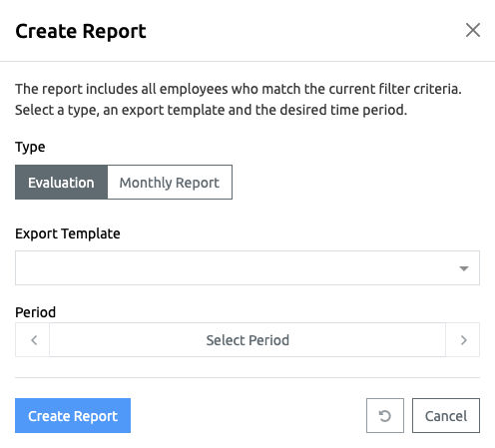This screenshot has width=495, height=448.
Task: Click the reset arrow icon button
Action: [385, 415]
